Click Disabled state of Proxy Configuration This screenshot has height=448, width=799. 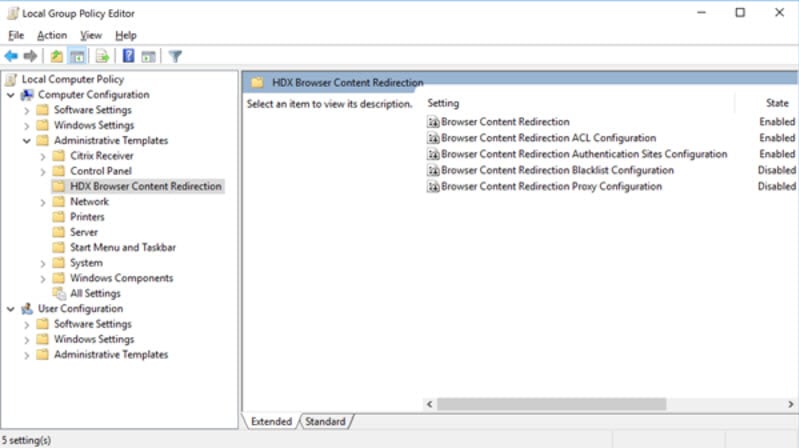[777, 187]
